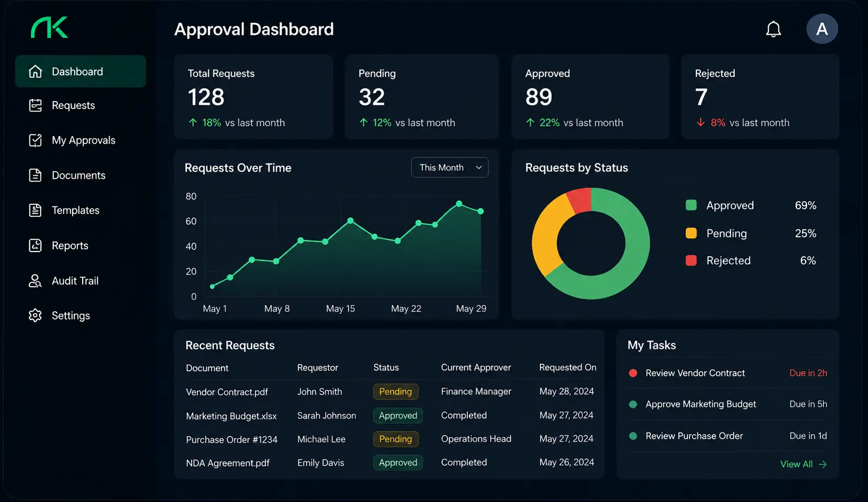The height and width of the screenshot is (502, 868).
Task: Click the View All tasks link
Action: pyautogui.click(x=803, y=464)
